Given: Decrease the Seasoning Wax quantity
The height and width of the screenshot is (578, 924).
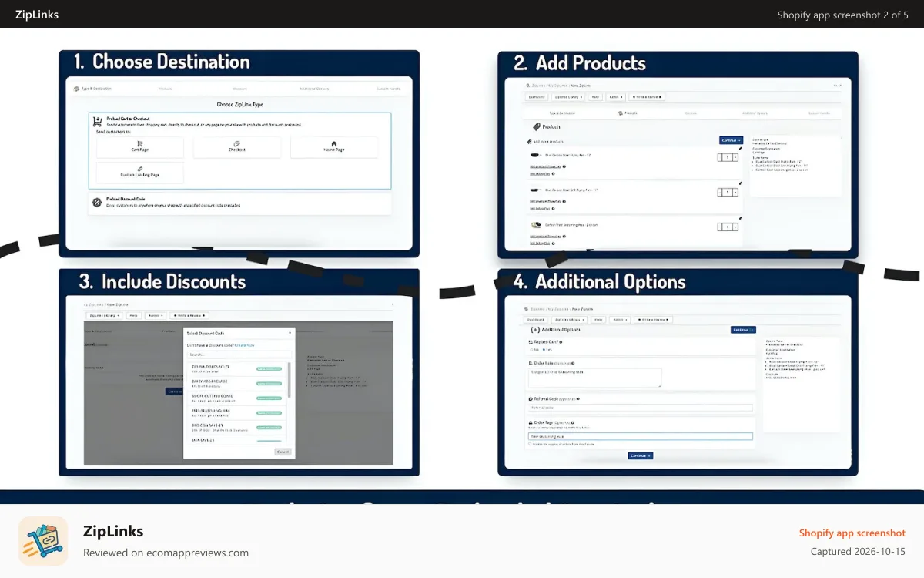Looking at the screenshot, I should tap(720, 227).
